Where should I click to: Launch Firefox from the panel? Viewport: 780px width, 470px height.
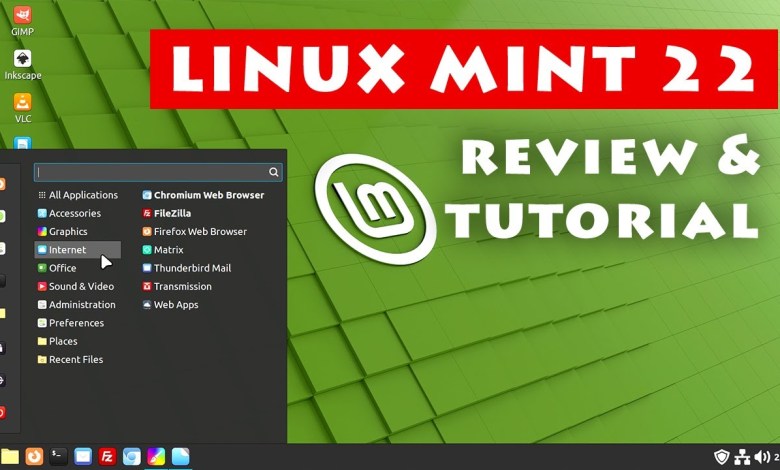(34, 456)
